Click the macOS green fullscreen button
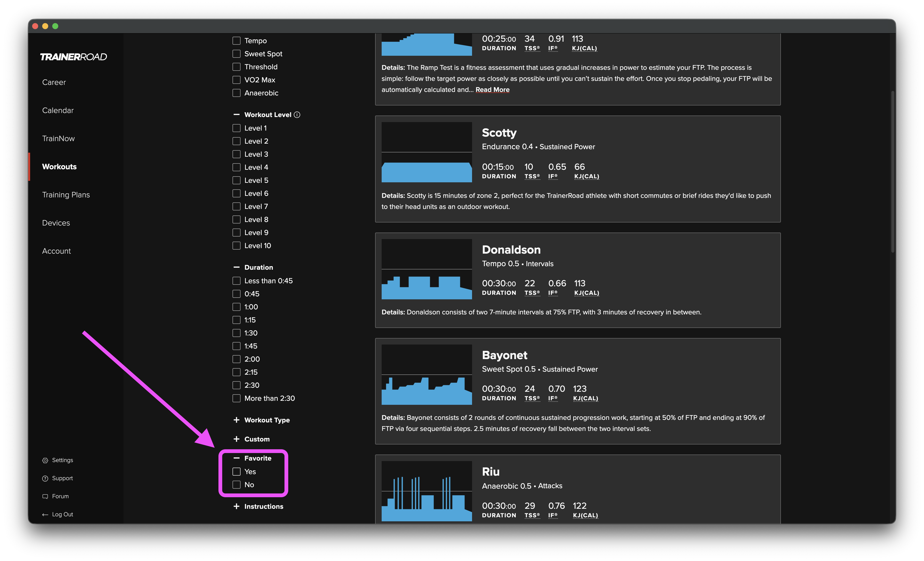 point(55,26)
